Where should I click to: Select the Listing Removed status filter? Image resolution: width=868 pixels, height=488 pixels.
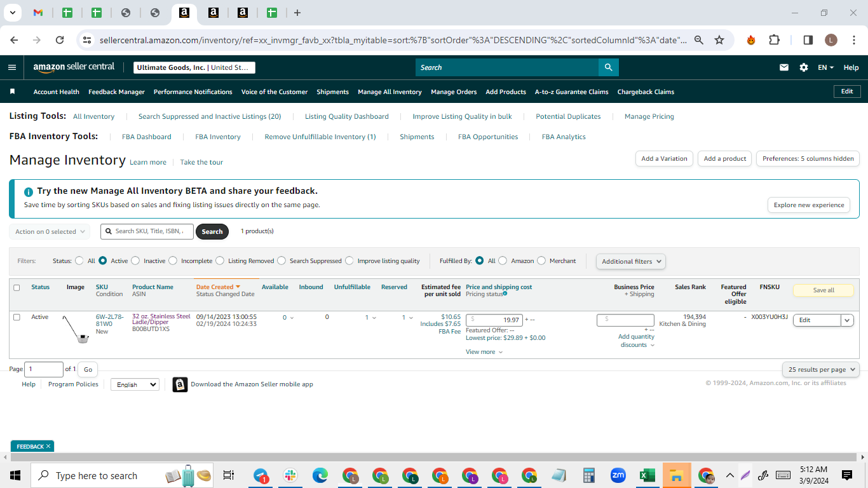(220, 261)
